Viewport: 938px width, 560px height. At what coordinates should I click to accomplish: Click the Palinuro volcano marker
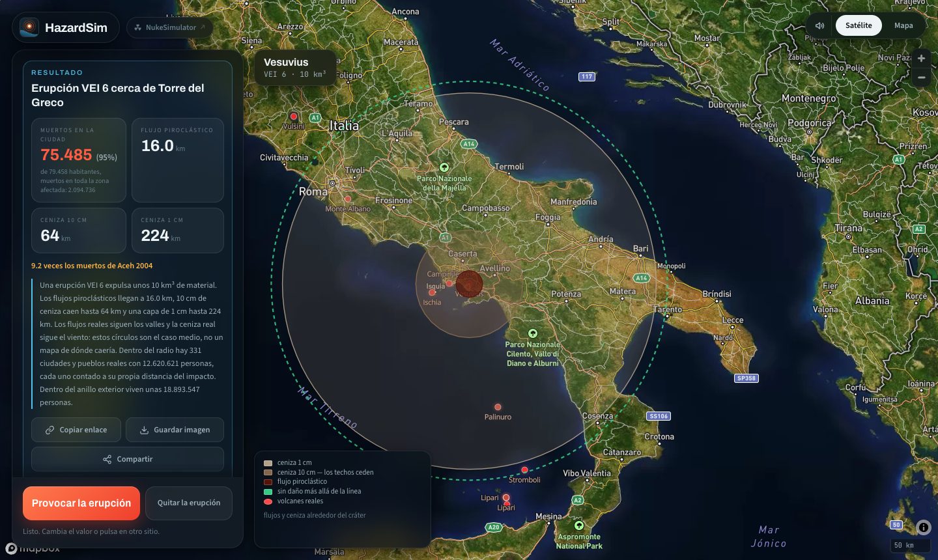coord(498,407)
